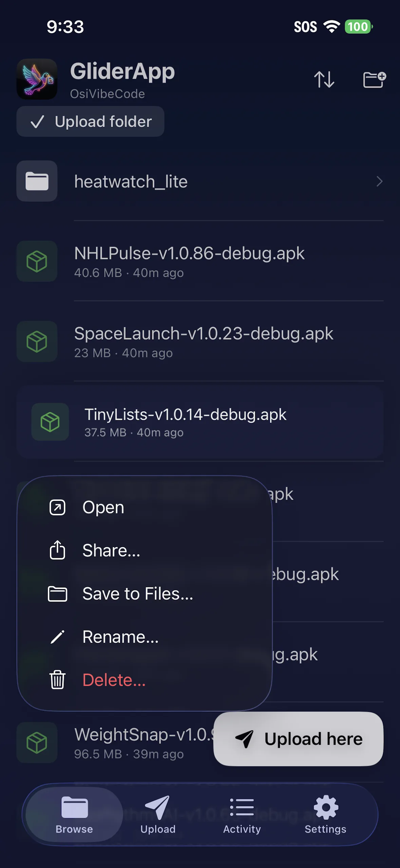The height and width of the screenshot is (868, 400).
Task: Tap the sort order arrows icon
Action: (x=324, y=79)
